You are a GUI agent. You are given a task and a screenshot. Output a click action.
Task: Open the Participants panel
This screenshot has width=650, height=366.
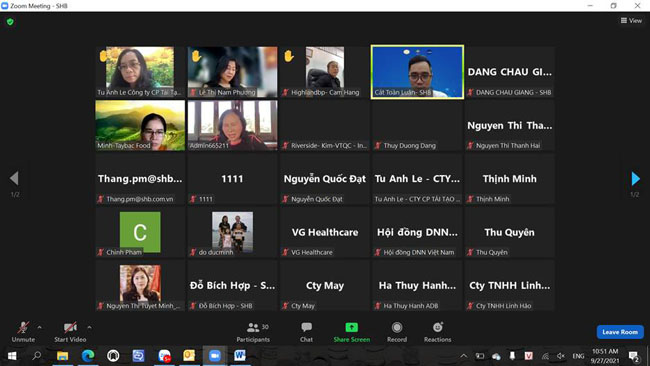(253, 332)
